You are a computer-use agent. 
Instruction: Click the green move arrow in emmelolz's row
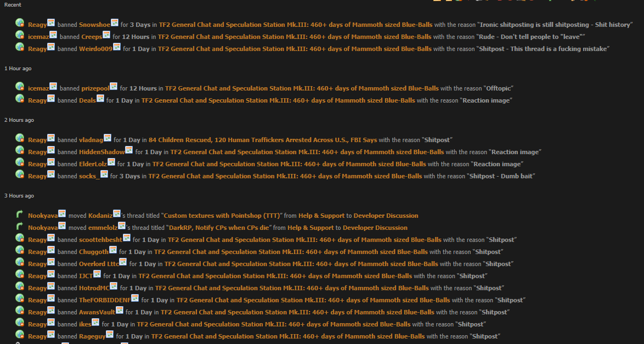coord(20,226)
